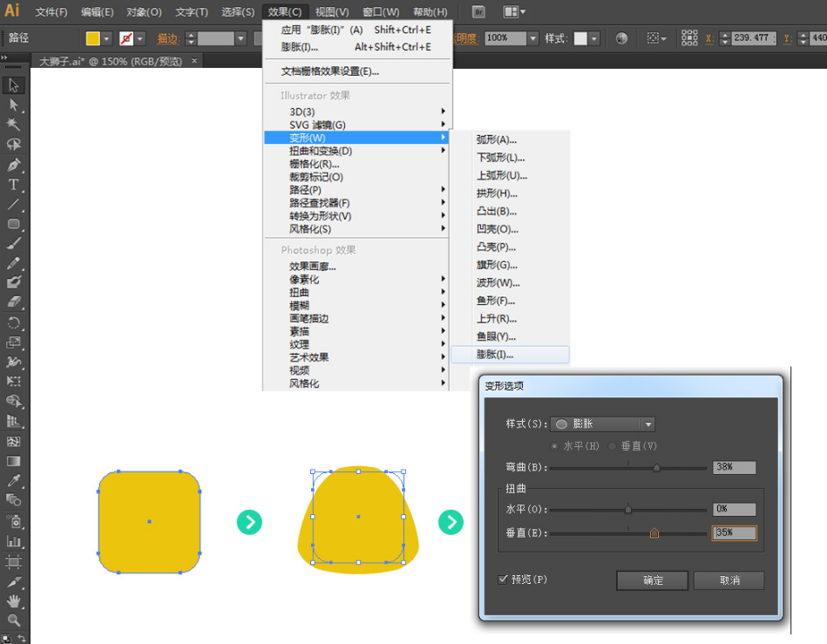
Task: Click the 垂直(E) distortion value field
Action: (x=734, y=532)
